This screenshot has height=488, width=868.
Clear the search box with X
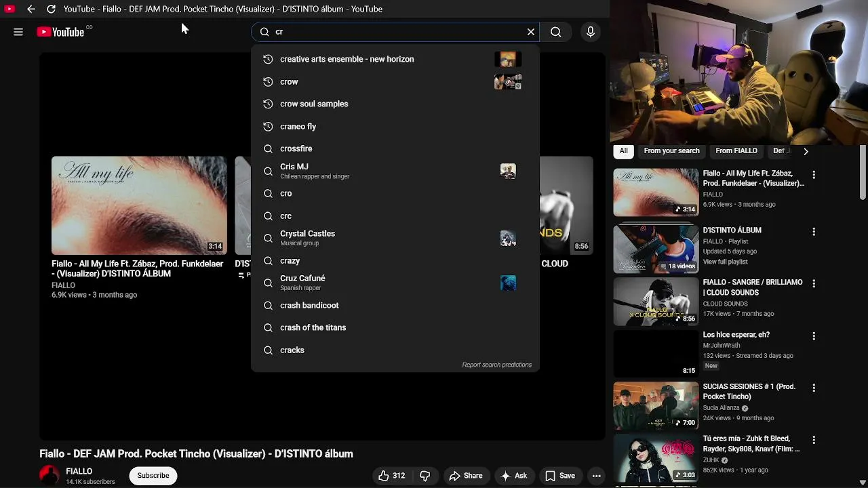pos(531,32)
